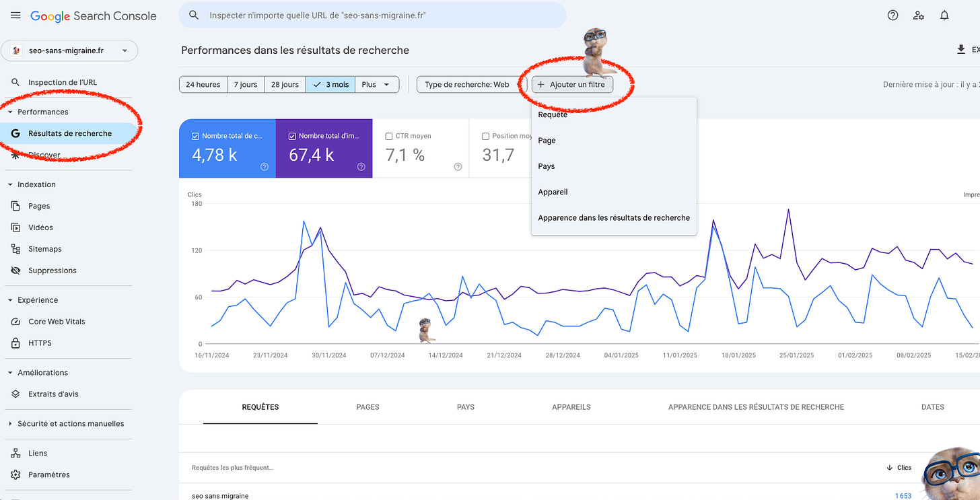Select the 28 jours date range
Image resolution: width=980 pixels, height=500 pixels.
pos(285,85)
